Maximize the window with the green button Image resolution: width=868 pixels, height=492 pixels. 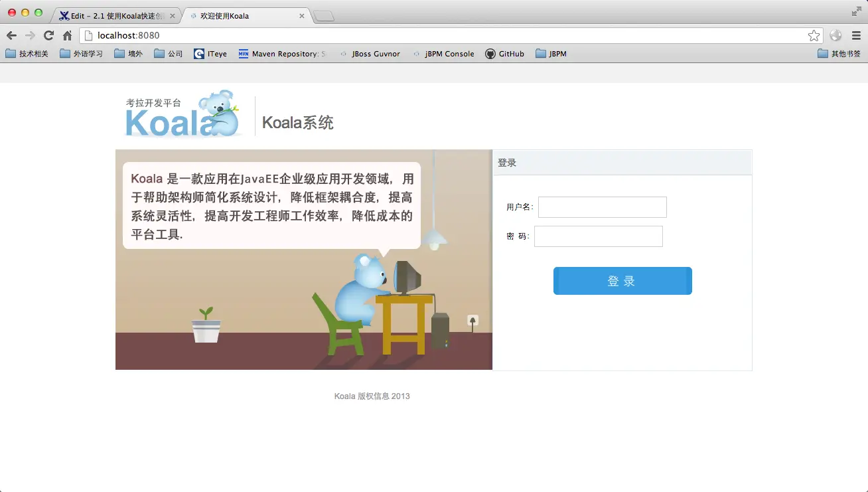(x=38, y=13)
